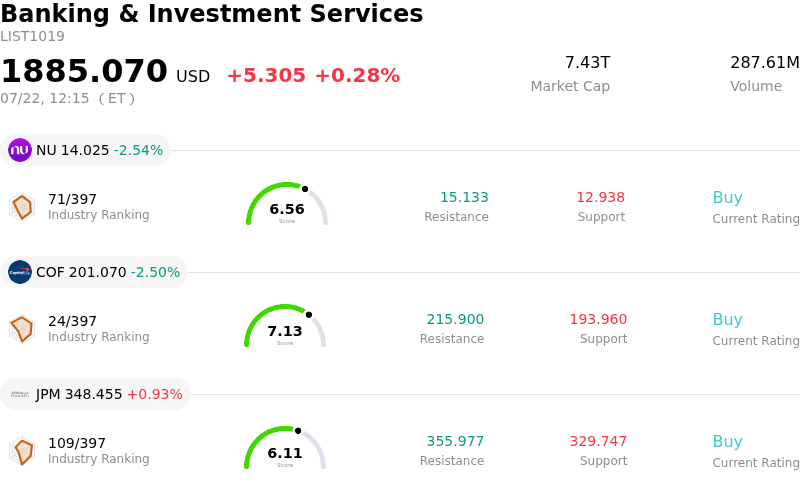Click COF Buy current rating
The width and height of the screenshot is (800, 488).
[728, 320]
